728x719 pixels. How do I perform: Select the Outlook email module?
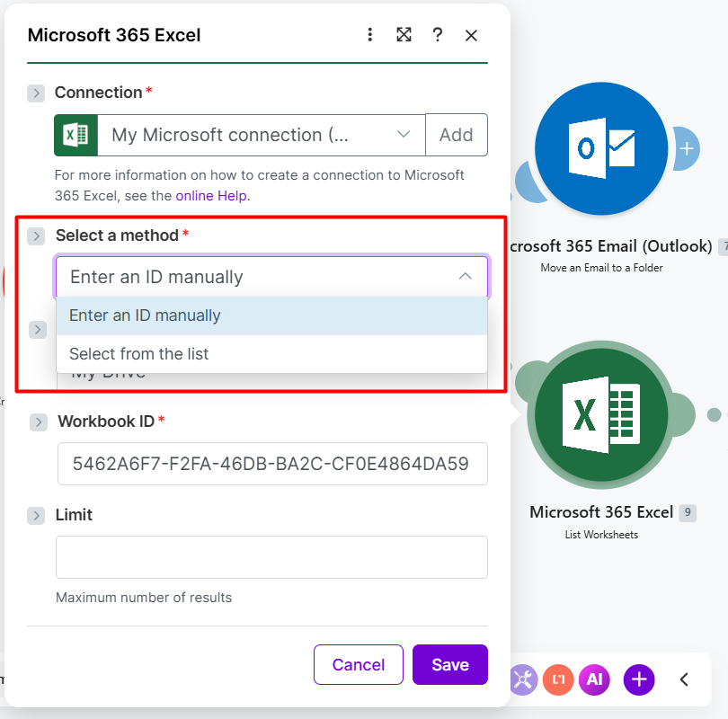pos(601,148)
